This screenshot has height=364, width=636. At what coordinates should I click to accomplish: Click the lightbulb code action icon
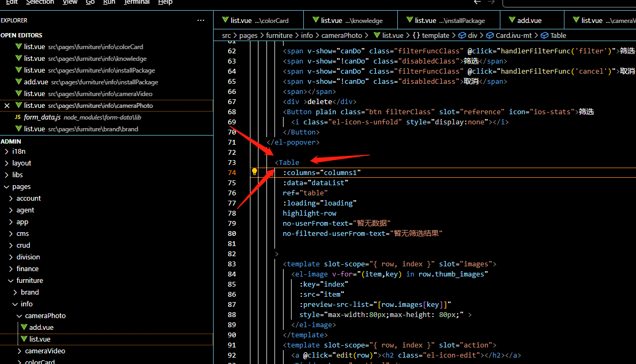point(255,172)
